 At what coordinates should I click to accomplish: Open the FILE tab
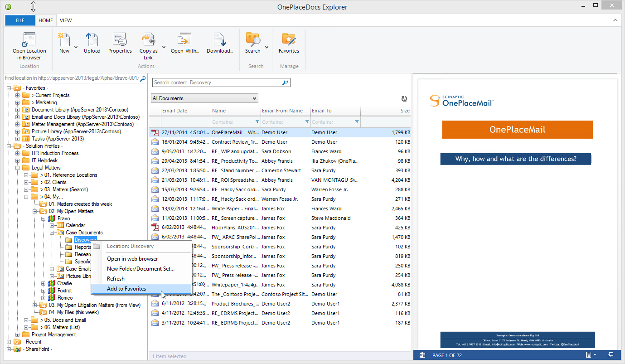click(20, 20)
